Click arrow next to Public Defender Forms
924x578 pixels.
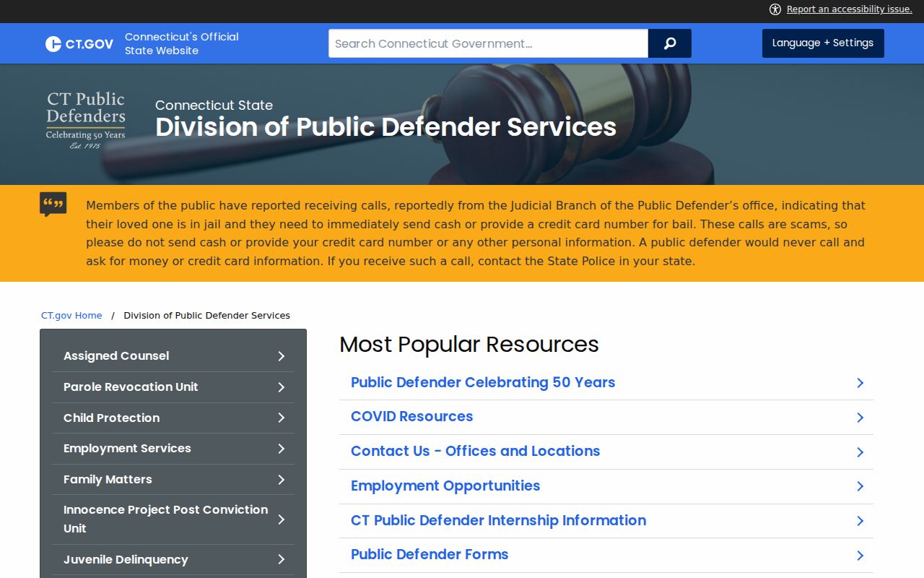(860, 556)
